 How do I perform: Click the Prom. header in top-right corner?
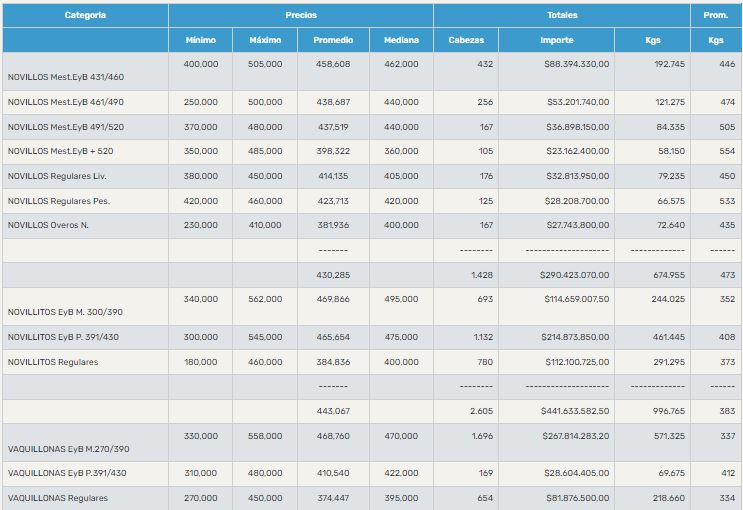(716, 15)
